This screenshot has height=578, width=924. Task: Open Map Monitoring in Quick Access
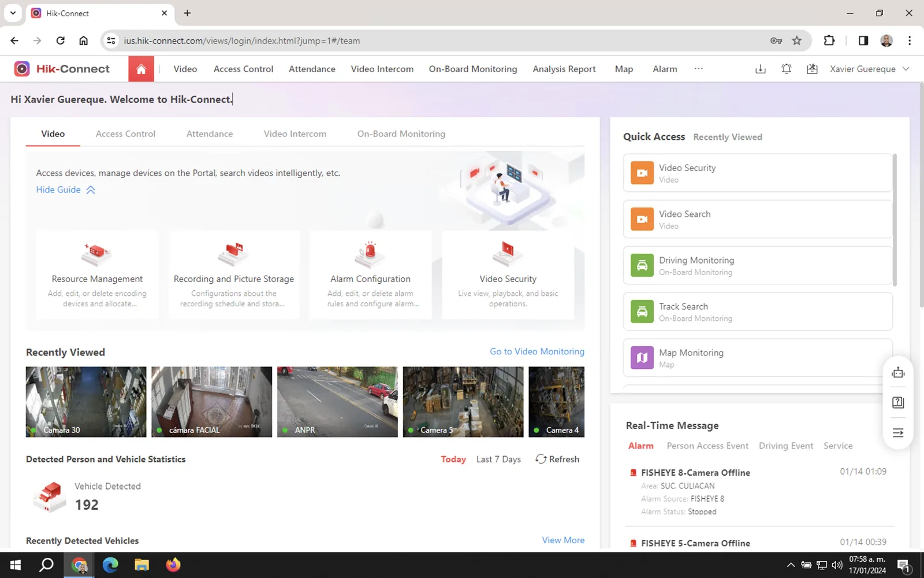pos(758,358)
